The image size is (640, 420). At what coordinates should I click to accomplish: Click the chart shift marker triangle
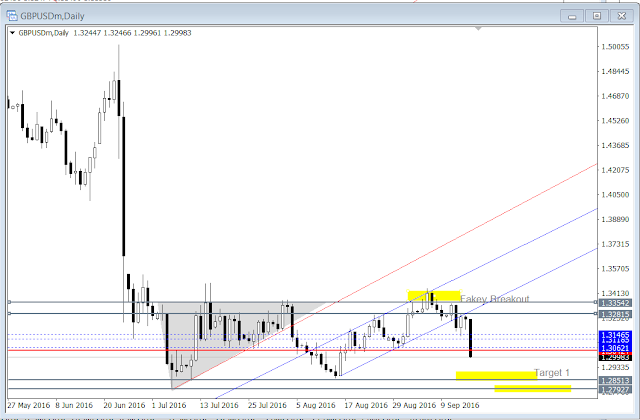click(x=478, y=29)
